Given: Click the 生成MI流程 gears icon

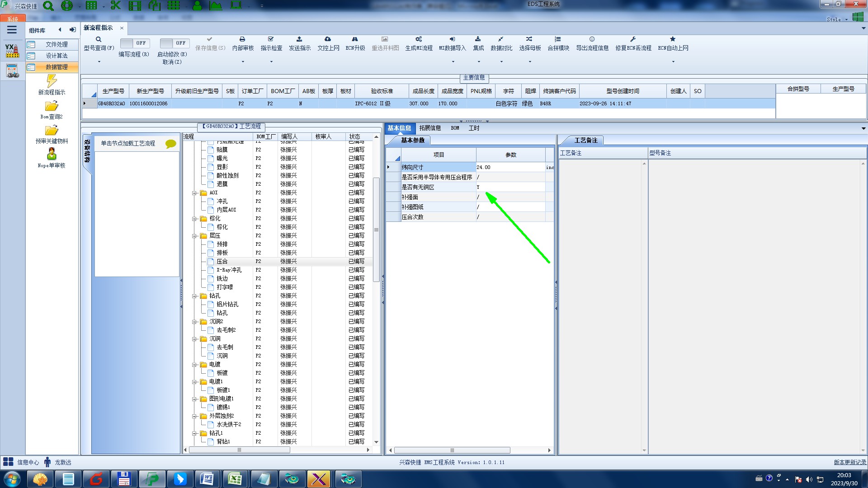Looking at the screenshot, I should coord(419,39).
